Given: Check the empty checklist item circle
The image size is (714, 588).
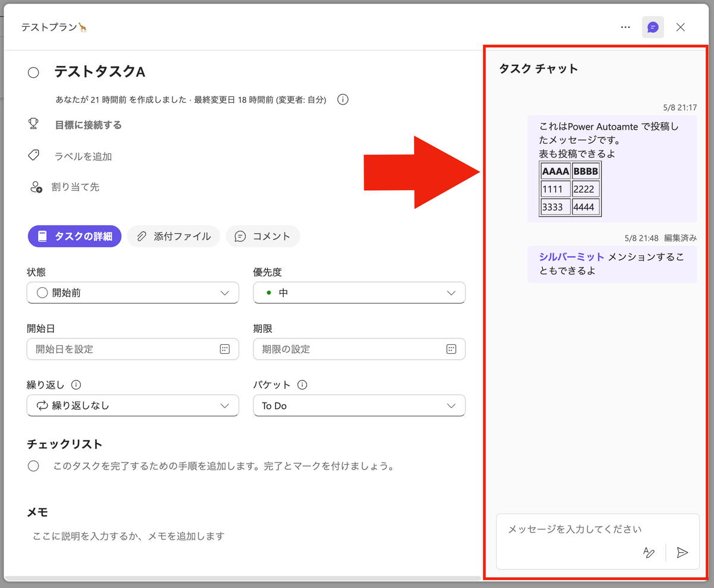Looking at the screenshot, I should click(33, 466).
